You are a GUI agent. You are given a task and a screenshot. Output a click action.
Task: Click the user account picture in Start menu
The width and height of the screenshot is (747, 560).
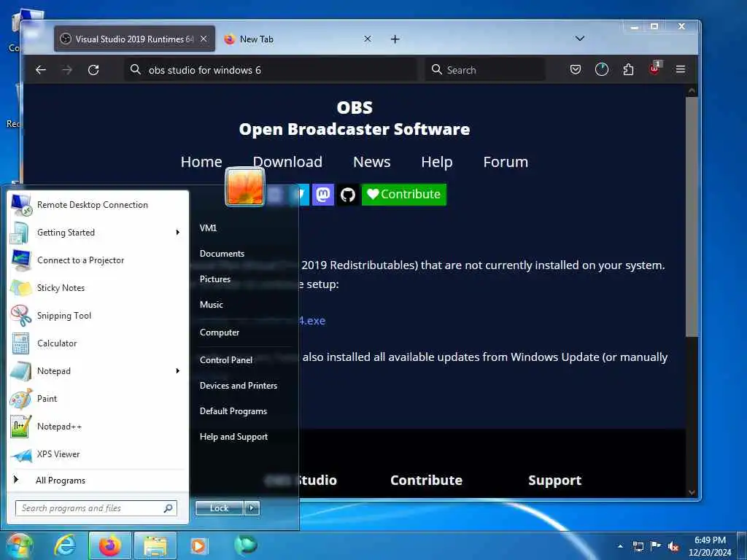click(x=245, y=187)
